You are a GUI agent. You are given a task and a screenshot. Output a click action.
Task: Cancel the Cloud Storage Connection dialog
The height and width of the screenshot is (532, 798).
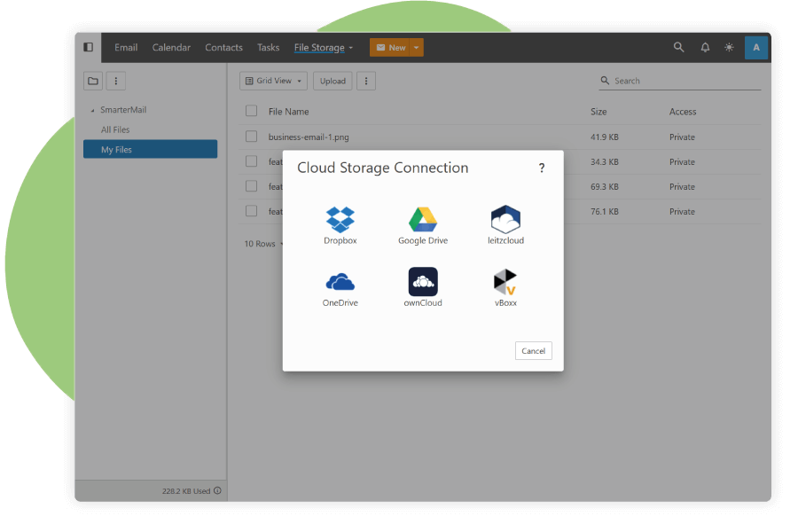coord(534,351)
